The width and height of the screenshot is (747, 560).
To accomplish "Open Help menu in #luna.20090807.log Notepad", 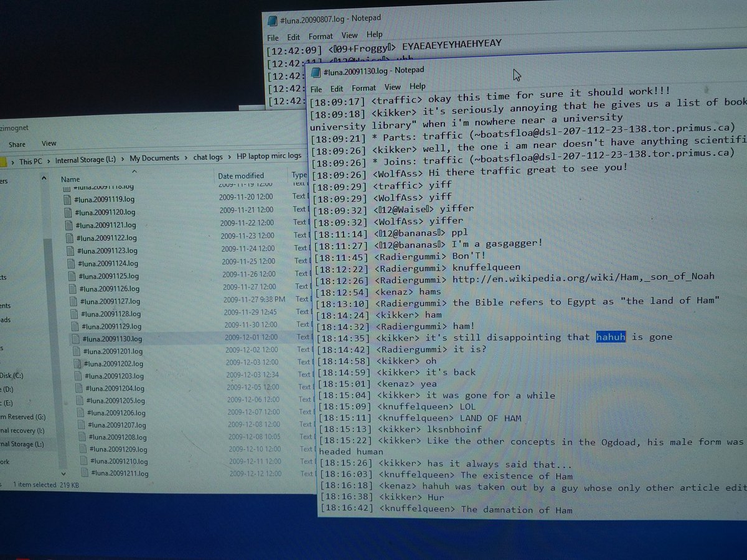I will click(374, 35).
